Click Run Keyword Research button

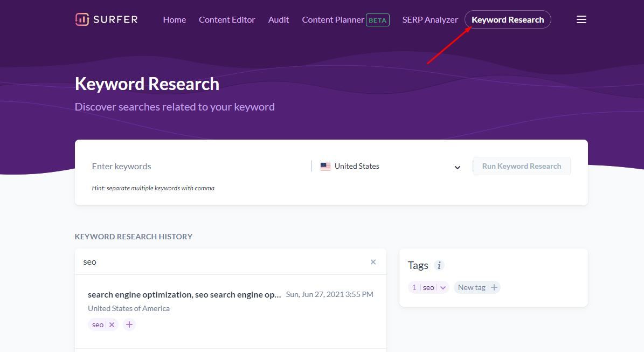[x=522, y=167]
